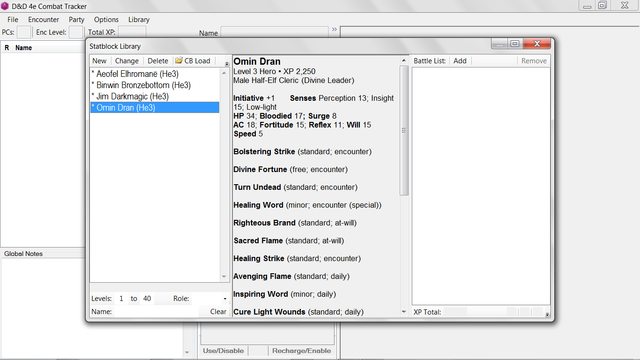Image resolution: width=640 pixels, height=360 pixels.
Task: Click Add in the Battle List toolbar
Action: point(460,61)
